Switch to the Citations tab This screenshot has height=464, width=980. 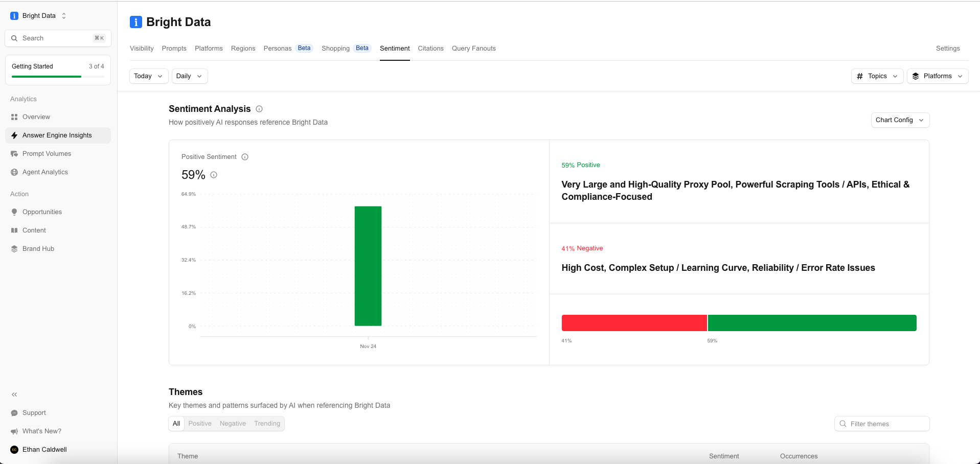pyautogui.click(x=430, y=49)
